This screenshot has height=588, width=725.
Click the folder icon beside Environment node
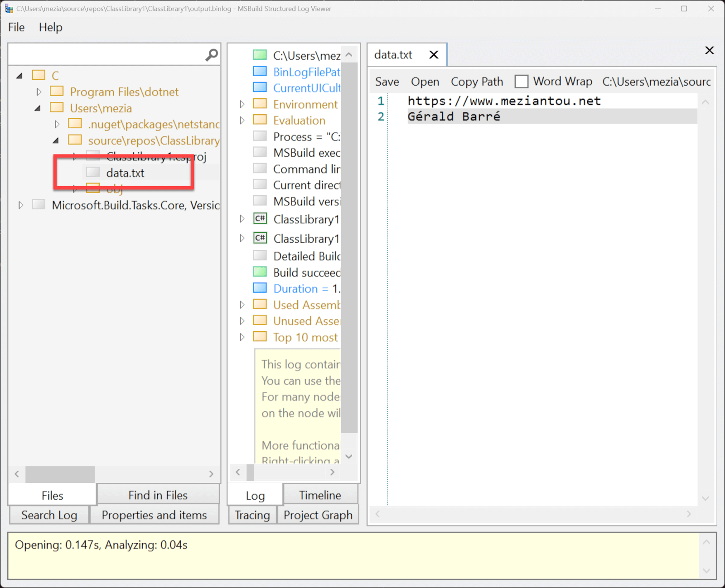point(260,104)
